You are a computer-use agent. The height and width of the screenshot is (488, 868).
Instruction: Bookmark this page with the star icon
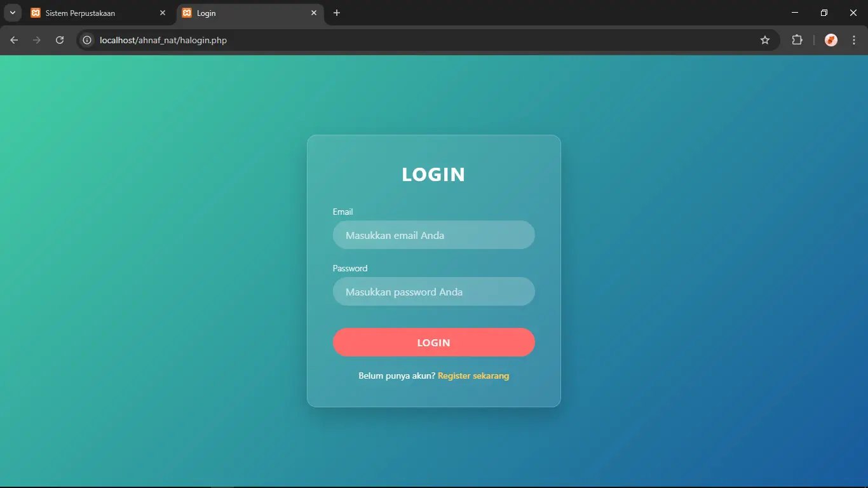point(765,40)
